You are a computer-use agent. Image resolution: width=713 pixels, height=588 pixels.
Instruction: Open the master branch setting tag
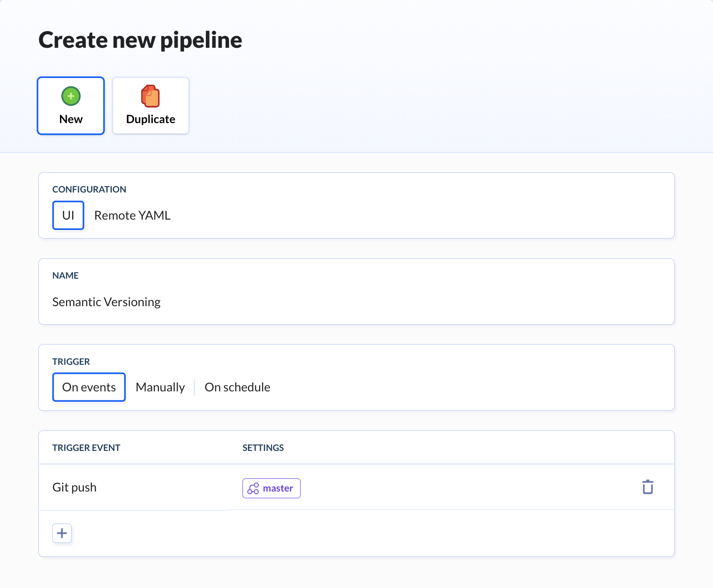click(271, 488)
